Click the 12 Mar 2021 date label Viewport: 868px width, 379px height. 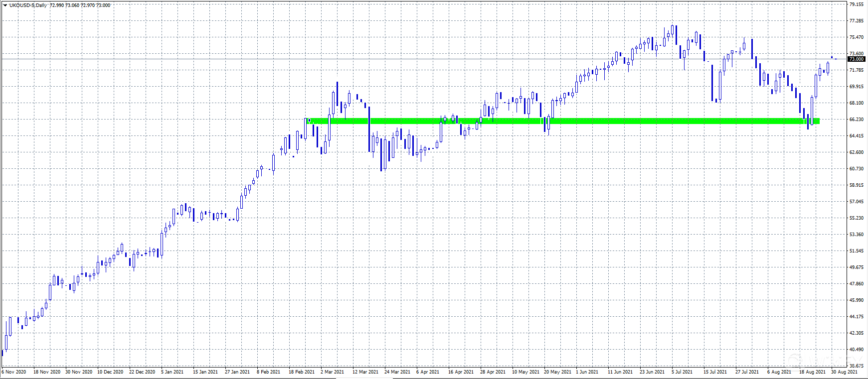pyautogui.click(x=365, y=372)
